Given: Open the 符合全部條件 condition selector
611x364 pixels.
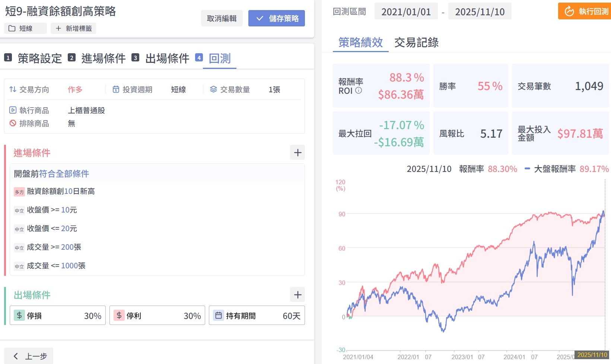Looking at the screenshot, I should [64, 174].
